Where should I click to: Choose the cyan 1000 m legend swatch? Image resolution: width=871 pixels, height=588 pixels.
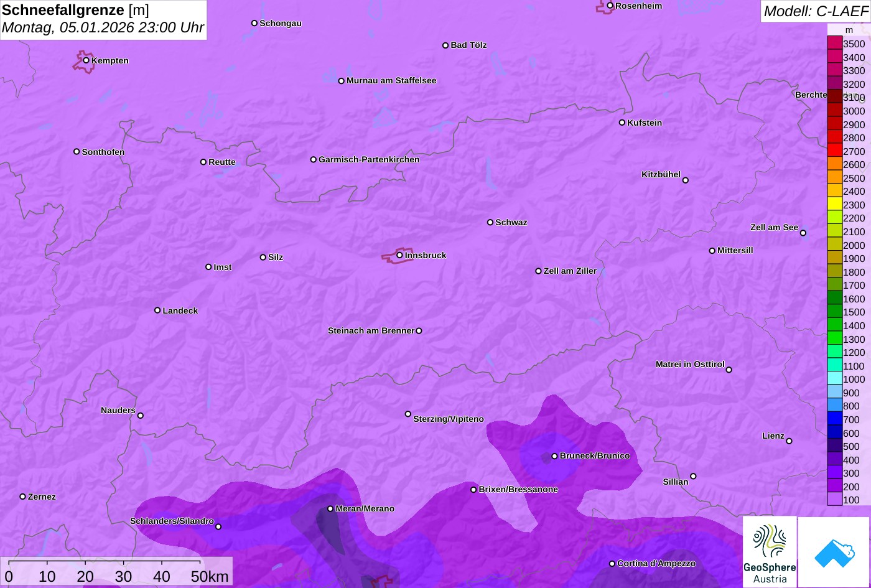(835, 379)
